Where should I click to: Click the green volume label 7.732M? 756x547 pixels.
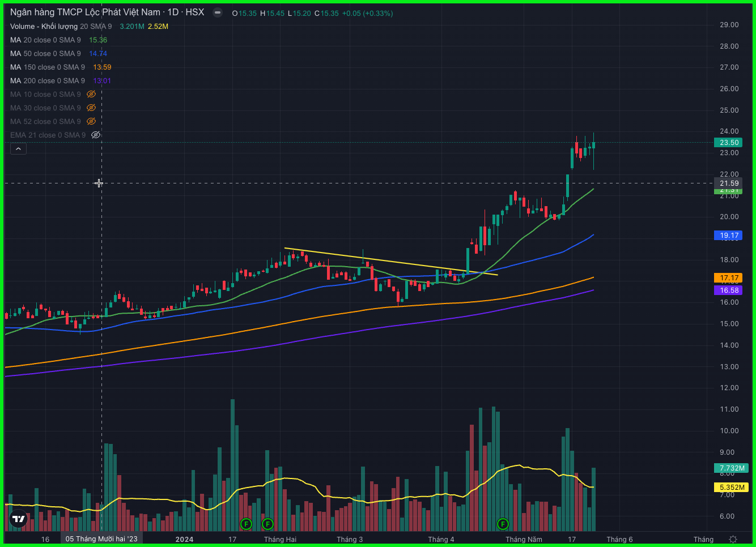point(732,468)
